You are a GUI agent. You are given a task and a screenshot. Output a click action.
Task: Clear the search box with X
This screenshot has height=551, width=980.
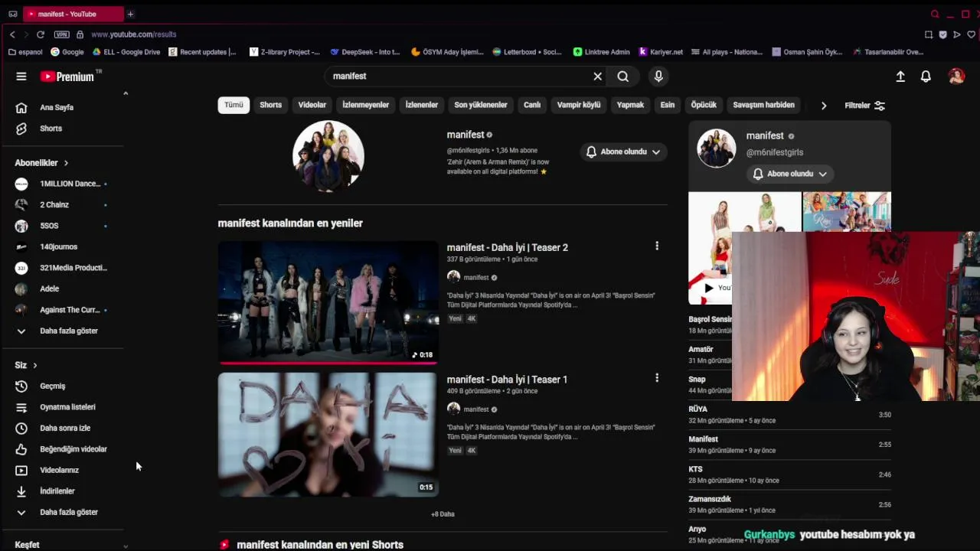point(597,77)
